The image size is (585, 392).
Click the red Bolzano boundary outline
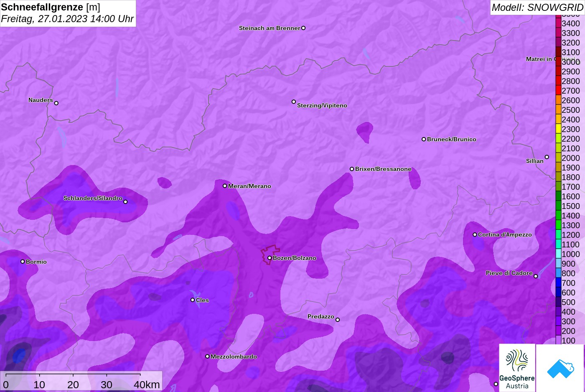pos(270,255)
